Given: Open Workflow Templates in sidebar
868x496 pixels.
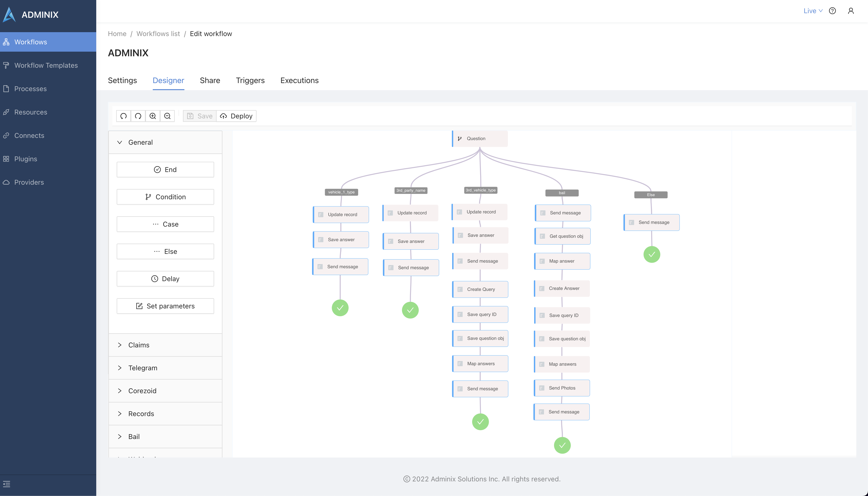Looking at the screenshot, I should [46, 65].
